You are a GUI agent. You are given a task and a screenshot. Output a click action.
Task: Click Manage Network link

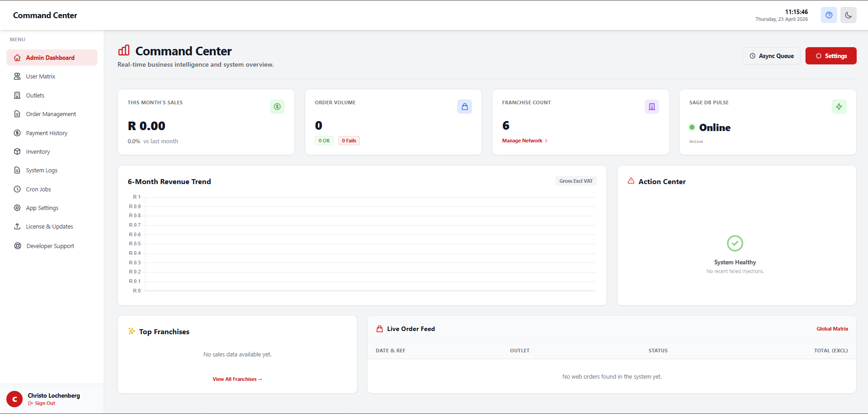click(x=525, y=141)
